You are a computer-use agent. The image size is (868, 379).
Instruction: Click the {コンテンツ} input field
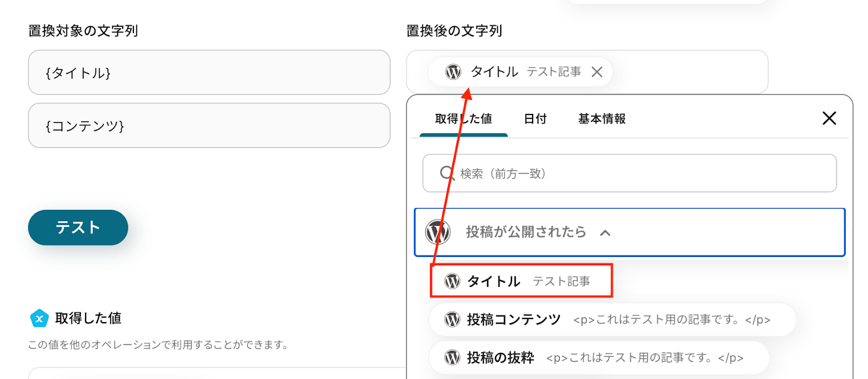point(209,125)
